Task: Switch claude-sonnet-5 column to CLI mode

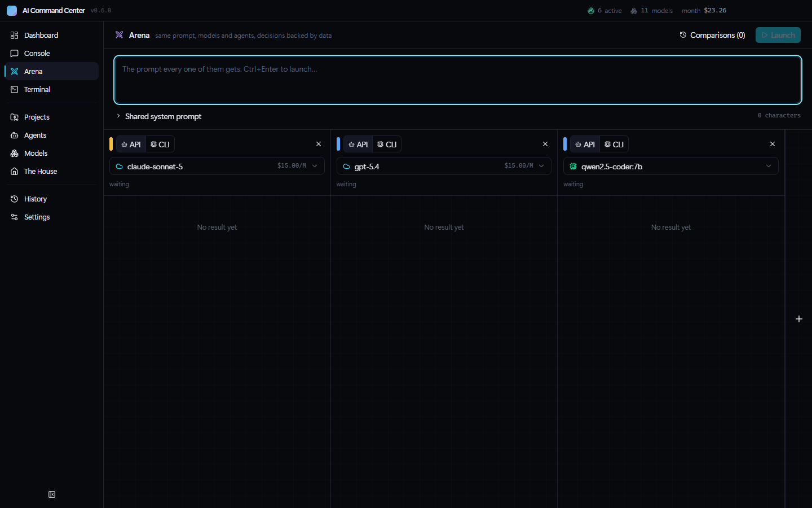Action: pos(160,144)
